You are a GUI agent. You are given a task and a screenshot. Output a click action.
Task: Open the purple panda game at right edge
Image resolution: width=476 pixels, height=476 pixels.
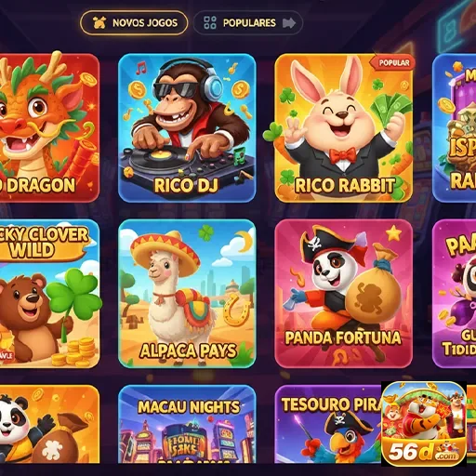pyautogui.click(x=454, y=294)
